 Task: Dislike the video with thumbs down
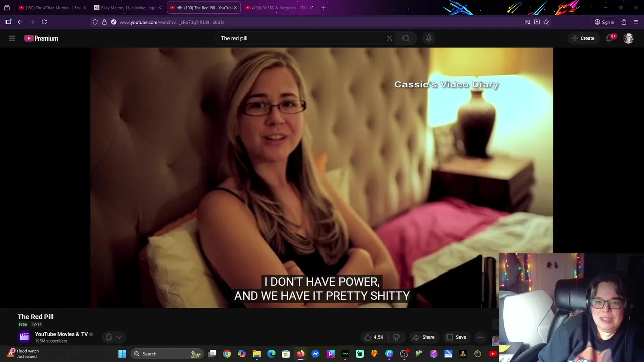(396, 337)
